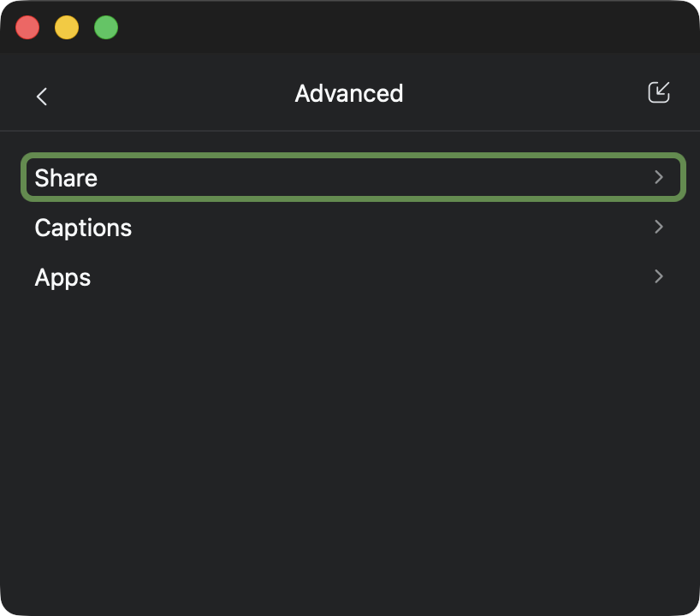Minimize the window with the yellow button
Viewport: 700px width, 616px height.
coord(67,27)
